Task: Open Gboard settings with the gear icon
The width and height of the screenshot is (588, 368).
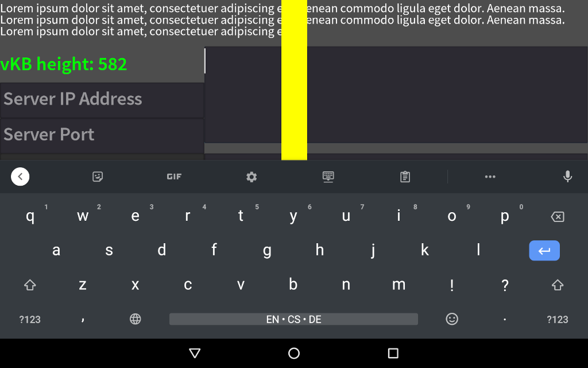Action: pyautogui.click(x=251, y=177)
